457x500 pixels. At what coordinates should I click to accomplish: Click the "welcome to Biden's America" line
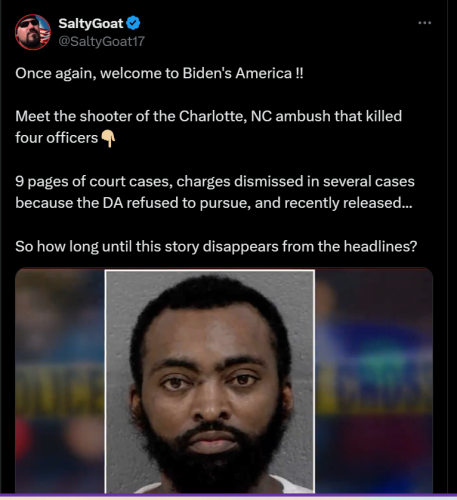click(x=159, y=73)
